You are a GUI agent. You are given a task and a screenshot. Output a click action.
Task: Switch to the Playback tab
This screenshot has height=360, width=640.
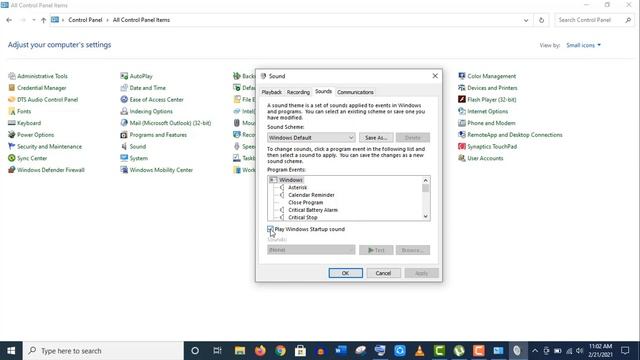pos(271,92)
